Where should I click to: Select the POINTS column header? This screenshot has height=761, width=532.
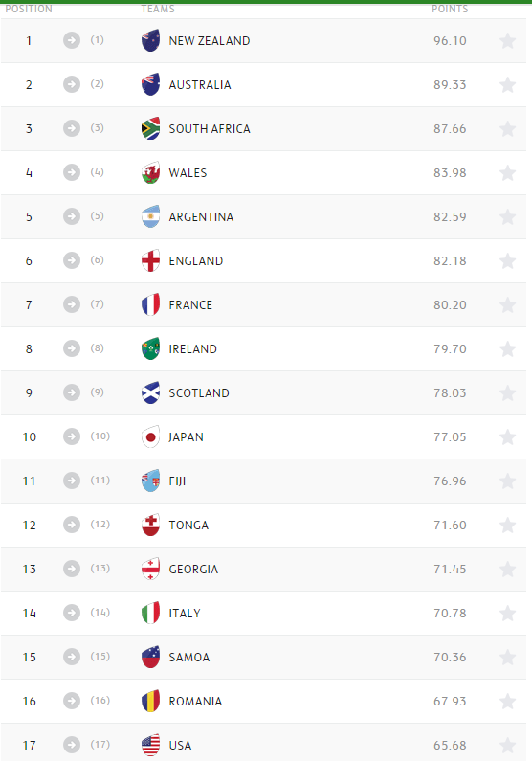point(450,9)
